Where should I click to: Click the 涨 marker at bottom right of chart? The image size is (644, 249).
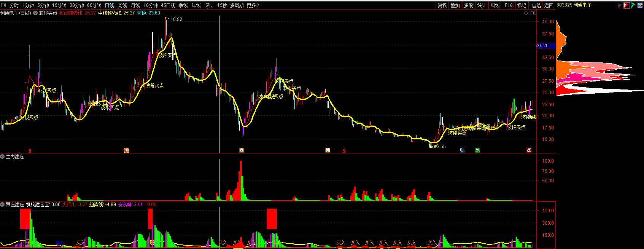529,150
